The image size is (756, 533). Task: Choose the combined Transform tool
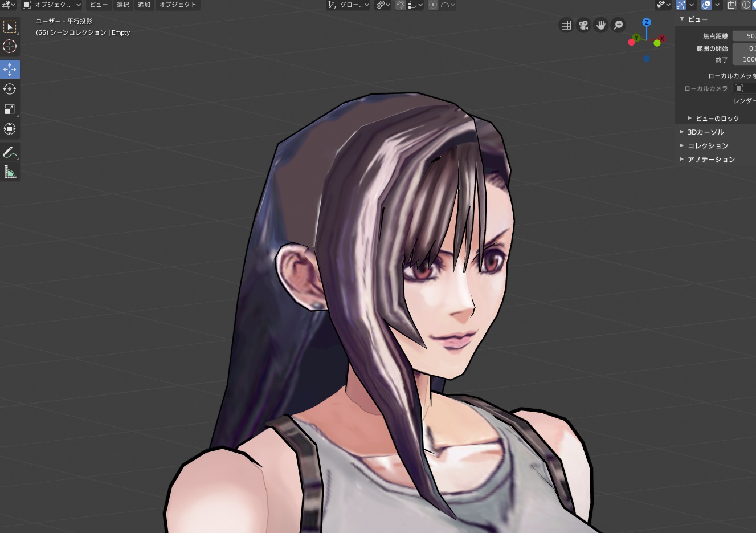click(x=10, y=129)
